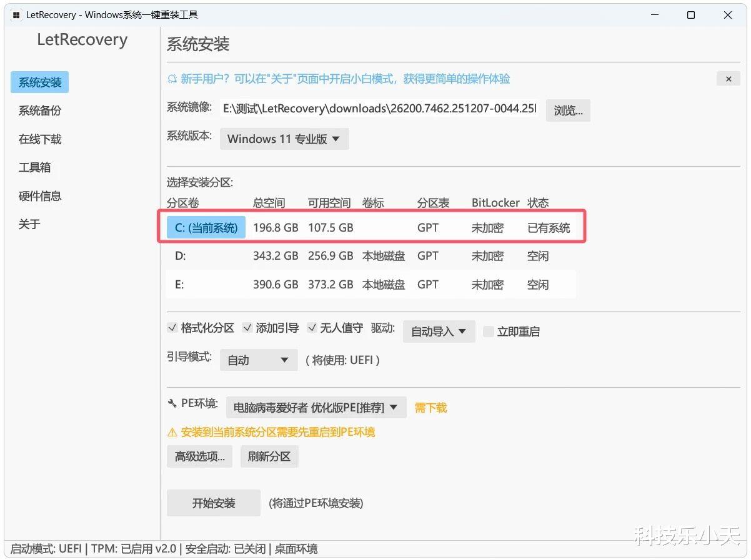
Task: Click the 256.9 GB free space value
Action: click(331, 256)
